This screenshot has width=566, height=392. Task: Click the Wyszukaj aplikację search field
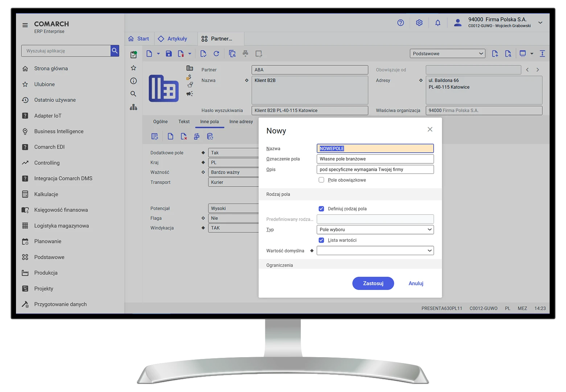66,51
